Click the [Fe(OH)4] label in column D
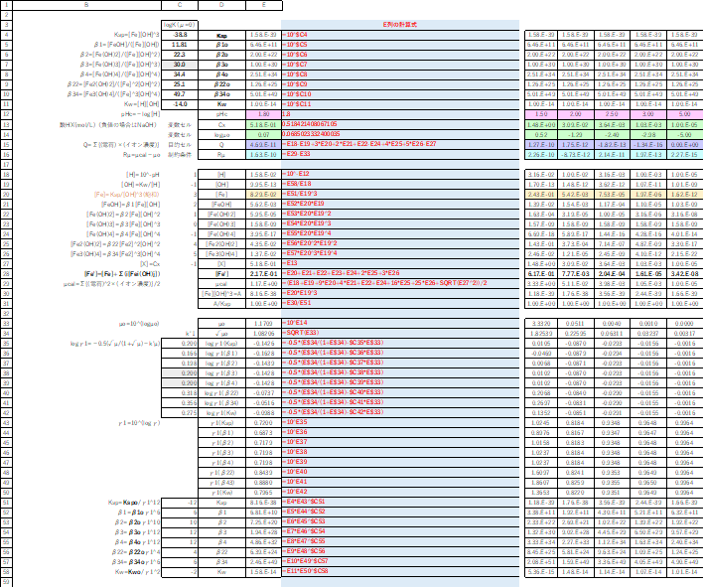Screen dimensions: 704x588 tap(221, 234)
